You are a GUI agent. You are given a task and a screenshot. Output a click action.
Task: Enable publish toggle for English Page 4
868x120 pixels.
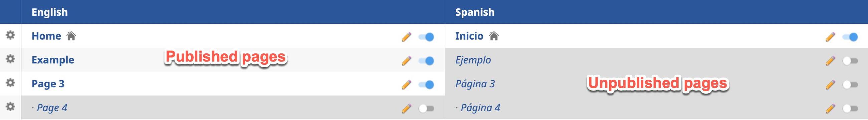coord(426,109)
